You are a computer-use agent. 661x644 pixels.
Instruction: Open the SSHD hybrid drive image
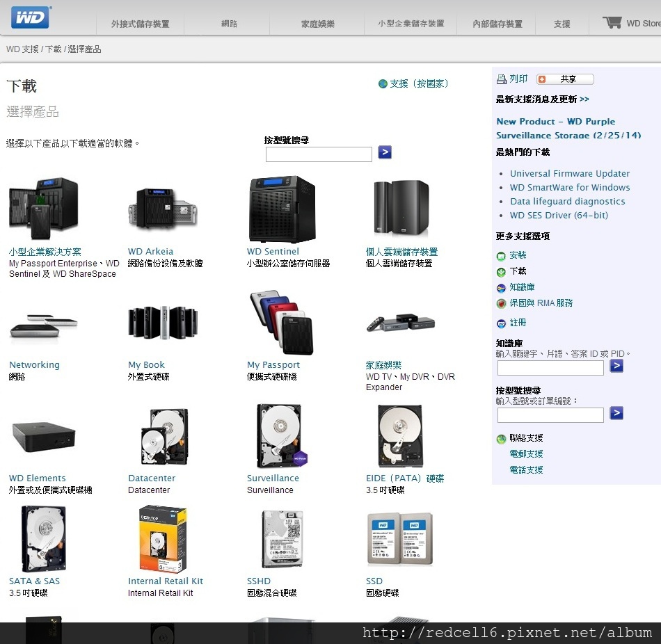[282, 539]
